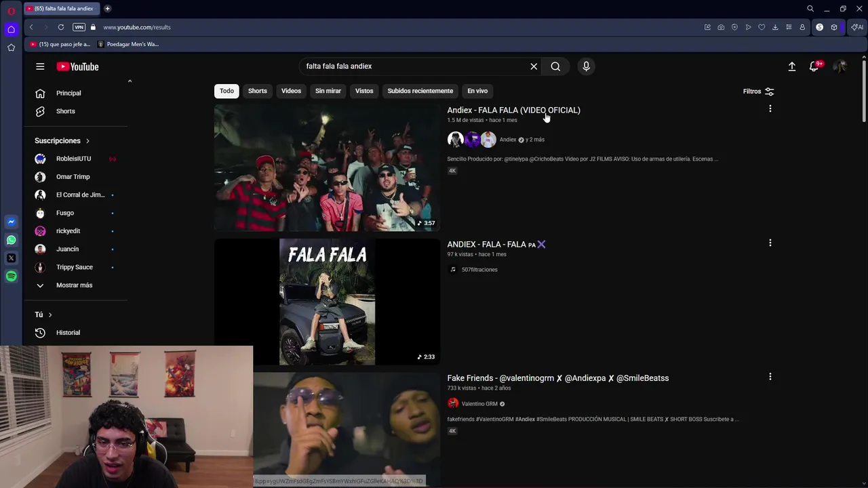Select the 'Subidos recientemente' filter chip
This screenshot has width=868, height=488.
click(420, 91)
